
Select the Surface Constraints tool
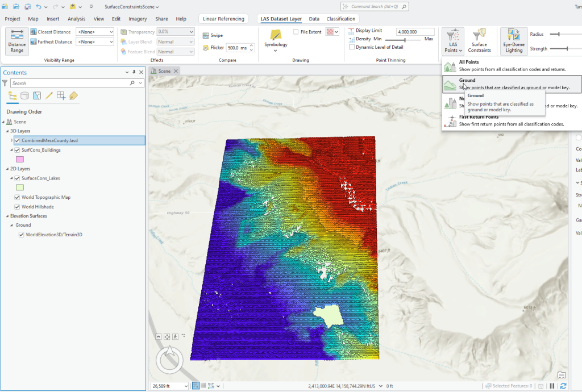pos(480,40)
